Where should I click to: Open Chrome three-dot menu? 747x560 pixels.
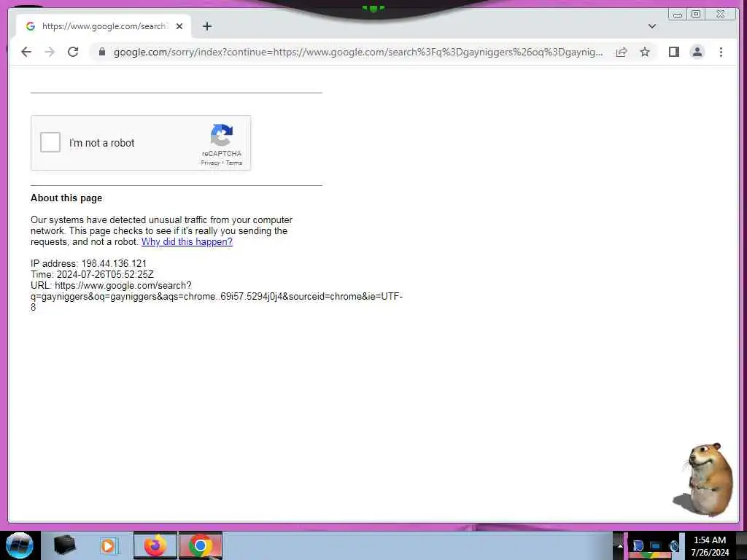(721, 52)
